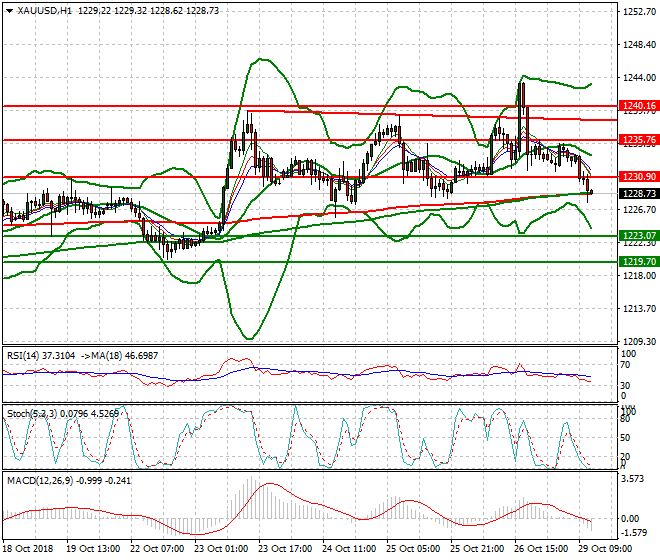
Task: Select the MACD scale value 3.573
Action: coord(633,479)
